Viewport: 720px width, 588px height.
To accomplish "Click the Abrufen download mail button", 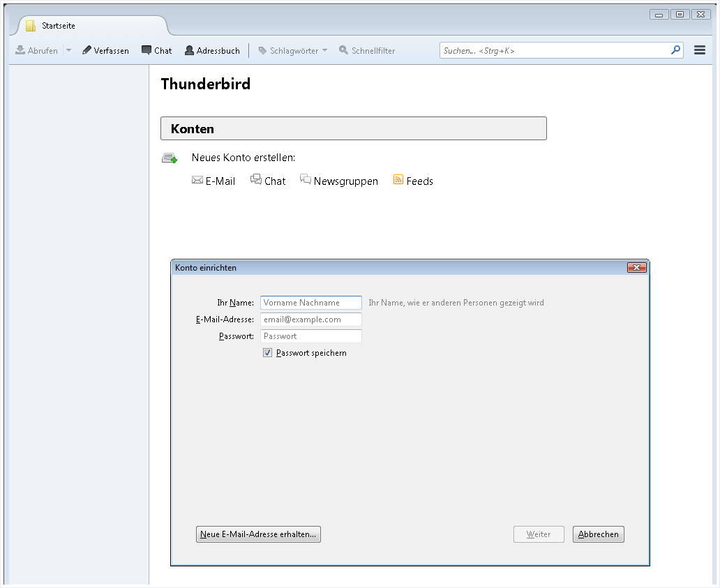I will pyautogui.click(x=37, y=50).
